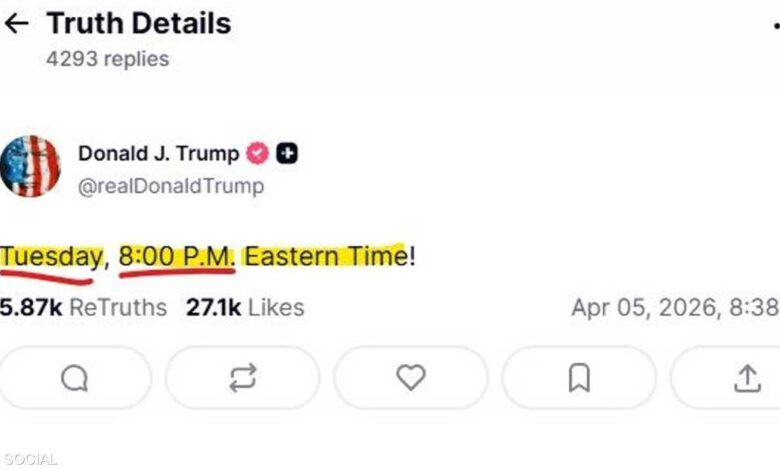Click the Truth Details page title
Viewport: 780px width, 470px height.
point(138,23)
